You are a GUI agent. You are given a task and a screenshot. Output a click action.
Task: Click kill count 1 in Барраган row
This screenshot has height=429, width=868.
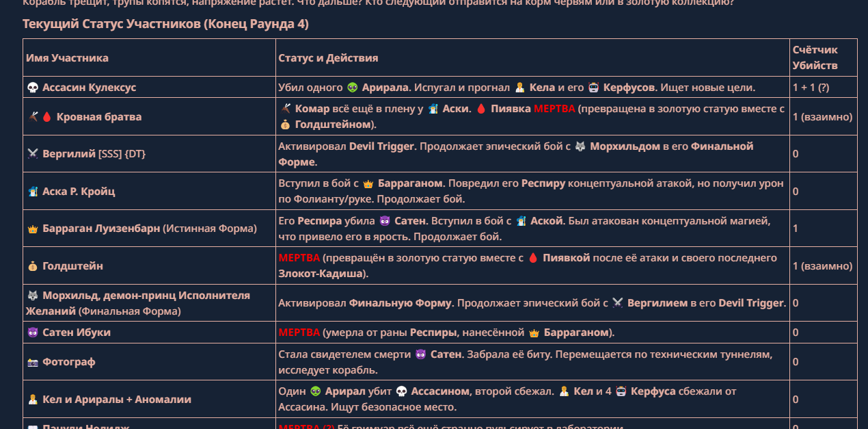pos(796,229)
